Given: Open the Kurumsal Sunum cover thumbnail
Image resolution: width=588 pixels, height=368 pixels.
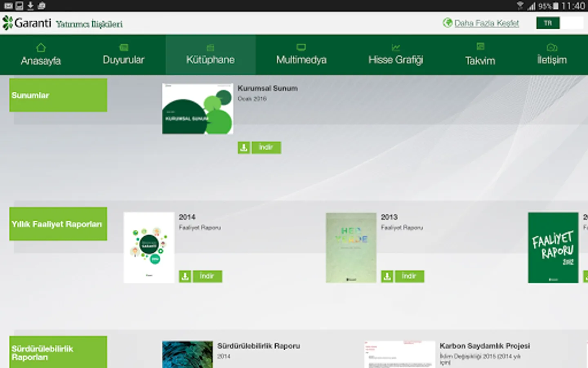Looking at the screenshot, I should pos(198,109).
